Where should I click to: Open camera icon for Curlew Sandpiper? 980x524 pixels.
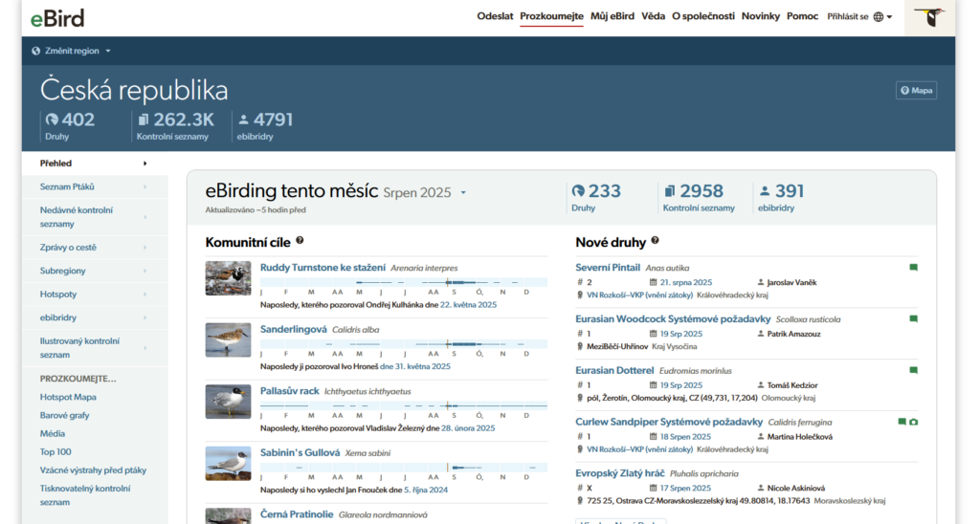tap(914, 422)
